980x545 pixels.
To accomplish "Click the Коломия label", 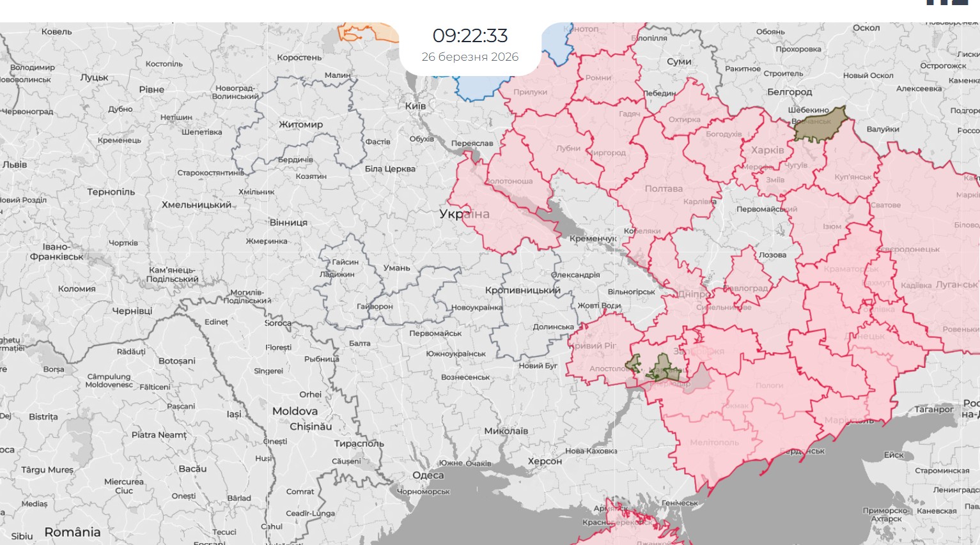I will click(x=77, y=289).
